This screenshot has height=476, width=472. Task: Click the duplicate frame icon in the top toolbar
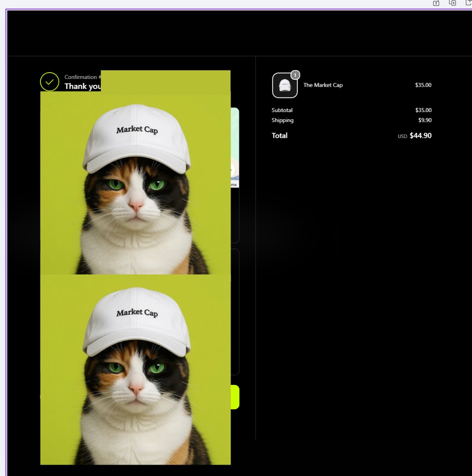452,3
